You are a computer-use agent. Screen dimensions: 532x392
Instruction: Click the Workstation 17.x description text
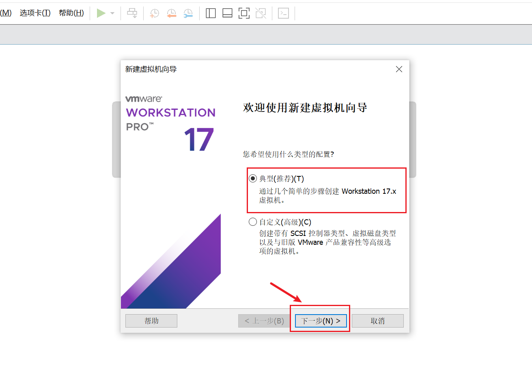[x=327, y=195]
